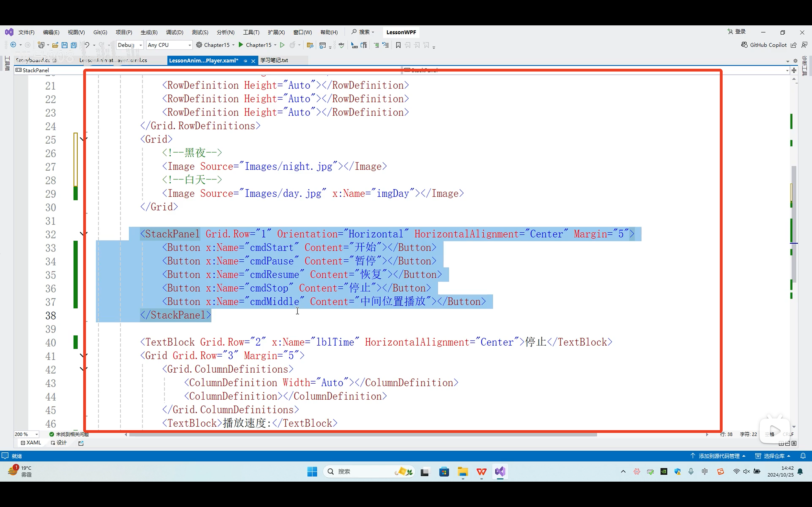This screenshot has height=507, width=812.
Task: Click 添加到源代码管理 in status bar
Action: [718, 456]
